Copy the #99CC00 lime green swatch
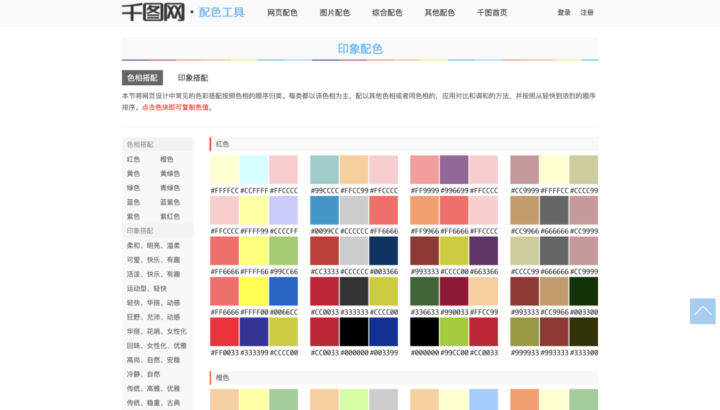Screen dimensions: 720x410 pyautogui.click(x=454, y=331)
